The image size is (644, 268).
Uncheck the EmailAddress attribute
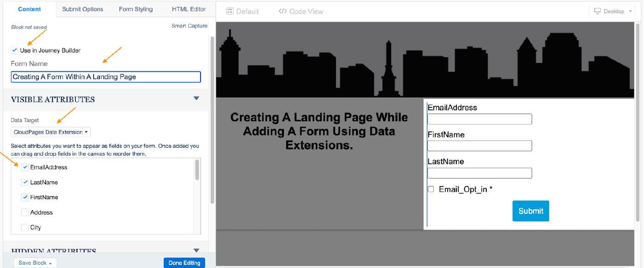coord(25,167)
